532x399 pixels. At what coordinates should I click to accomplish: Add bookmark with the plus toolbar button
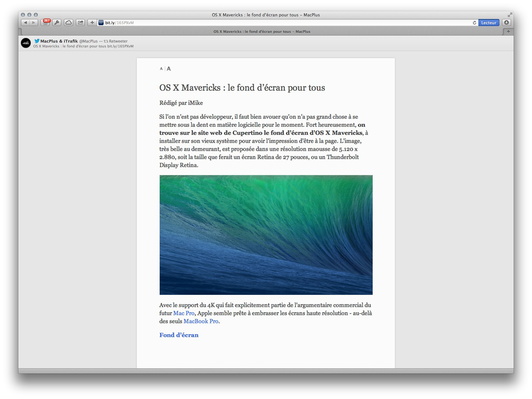tap(92, 23)
